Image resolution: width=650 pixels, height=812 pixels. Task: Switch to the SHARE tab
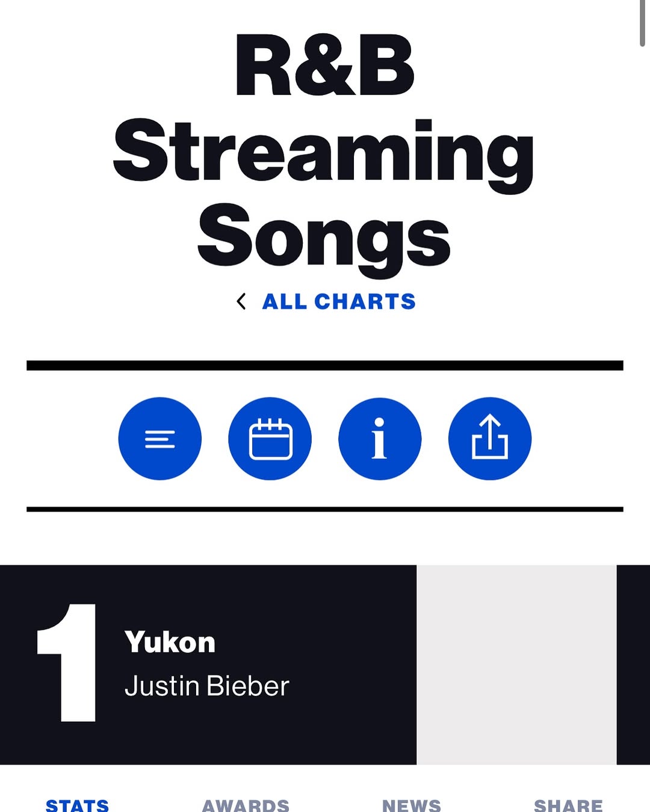tap(569, 805)
